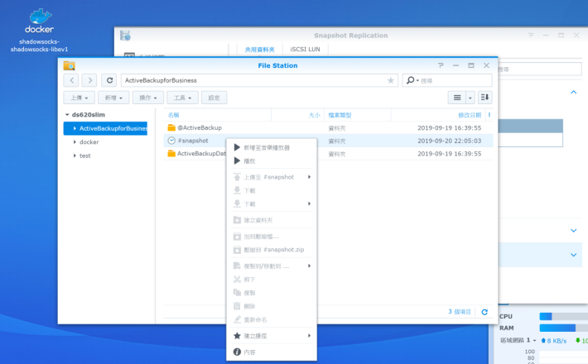Image resolution: width=588 pixels, height=364 pixels.
Task: Add current path to favorites with star icon
Action: coord(390,80)
